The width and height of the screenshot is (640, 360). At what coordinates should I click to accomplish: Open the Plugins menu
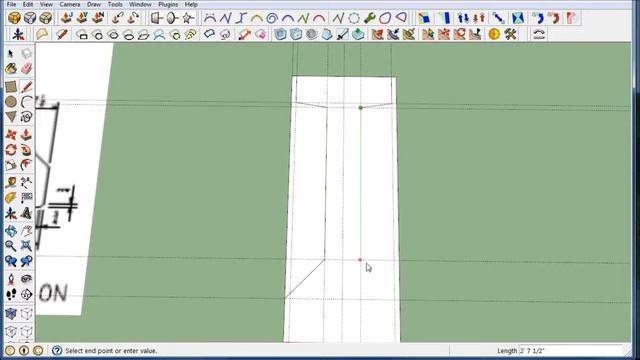coord(168,4)
